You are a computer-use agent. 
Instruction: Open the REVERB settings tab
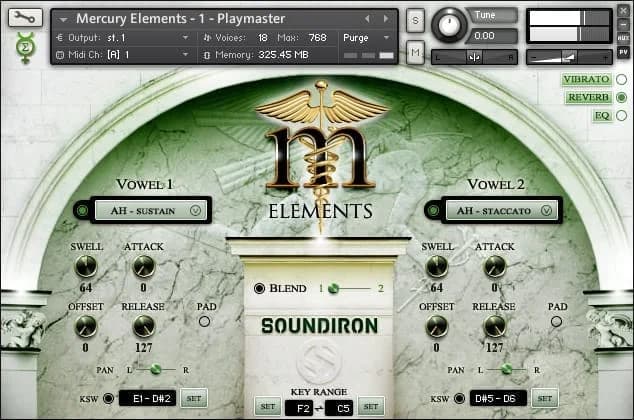click(x=589, y=97)
